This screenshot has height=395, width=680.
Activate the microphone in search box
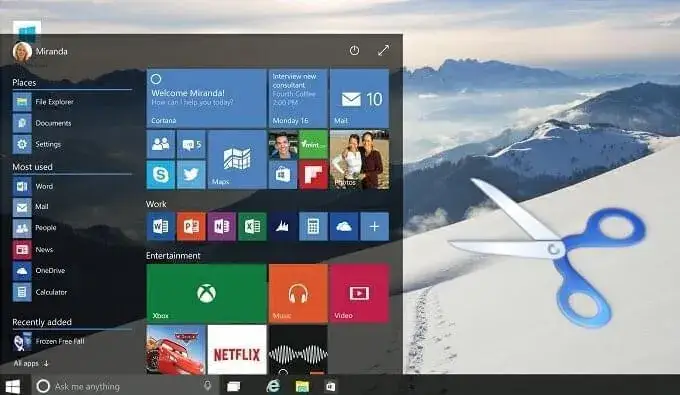click(x=207, y=385)
